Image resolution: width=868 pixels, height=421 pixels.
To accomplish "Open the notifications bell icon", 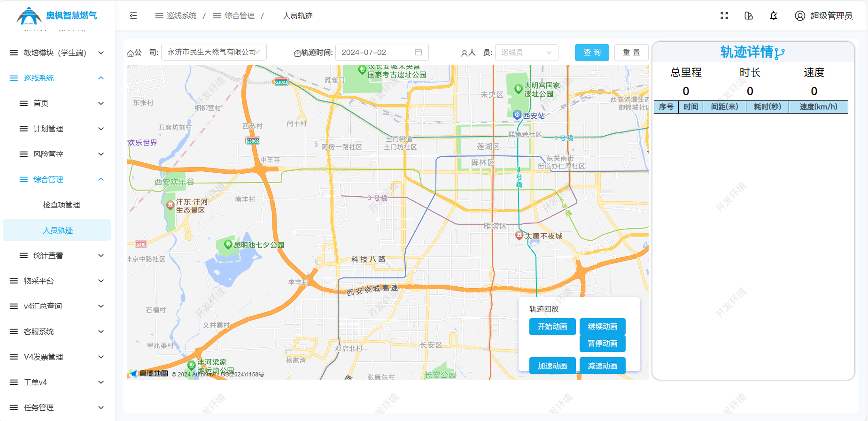I will click(774, 15).
